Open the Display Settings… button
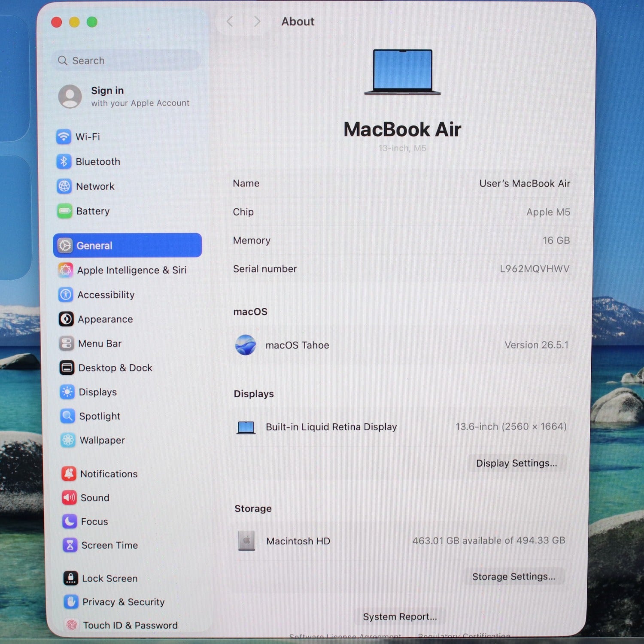Viewport: 644px width, 644px height. tap(516, 463)
